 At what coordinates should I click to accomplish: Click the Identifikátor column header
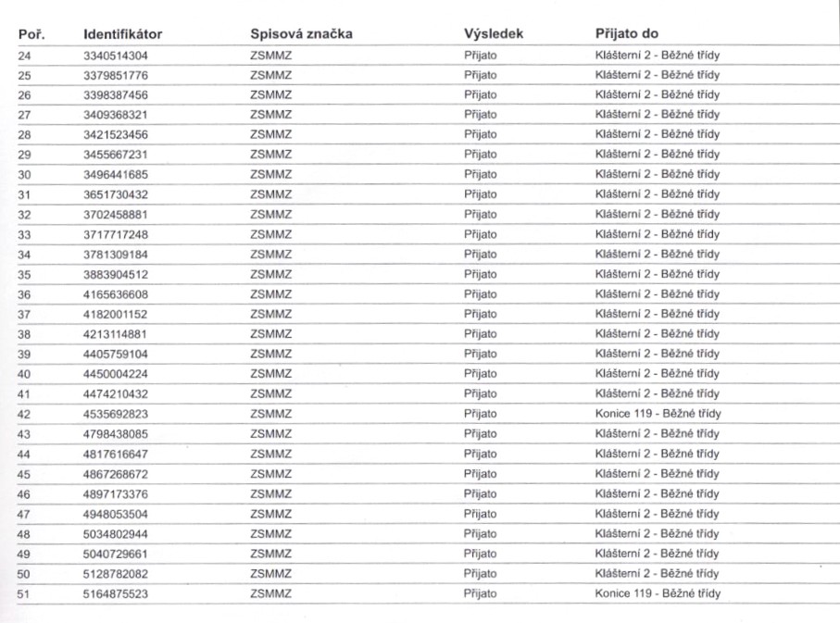point(122,34)
